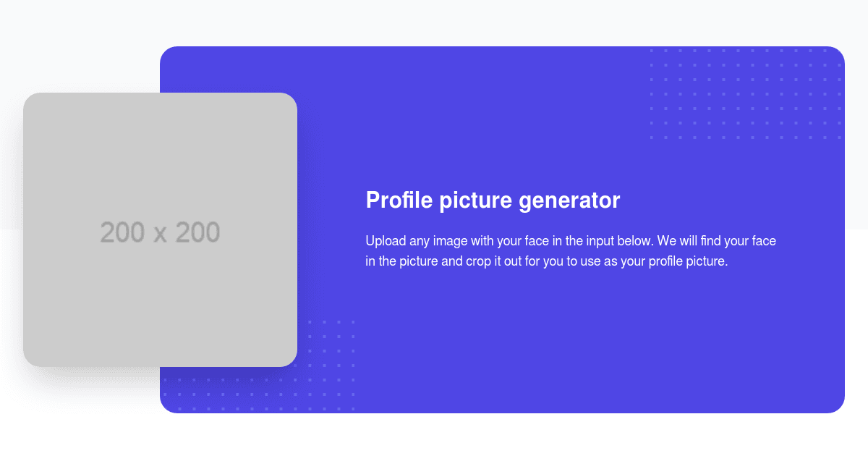The image size is (868, 456).
Task: Click the sentence "We will find your face"
Action: [x=716, y=241]
